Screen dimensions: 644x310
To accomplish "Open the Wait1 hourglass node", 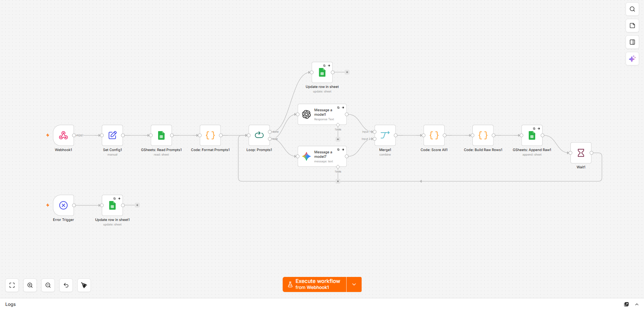I will click(x=581, y=153).
